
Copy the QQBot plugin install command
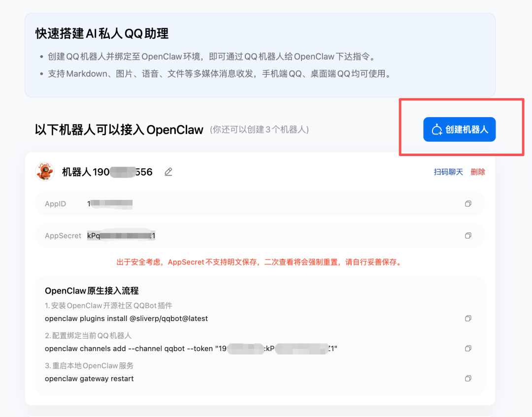pos(468,318)
